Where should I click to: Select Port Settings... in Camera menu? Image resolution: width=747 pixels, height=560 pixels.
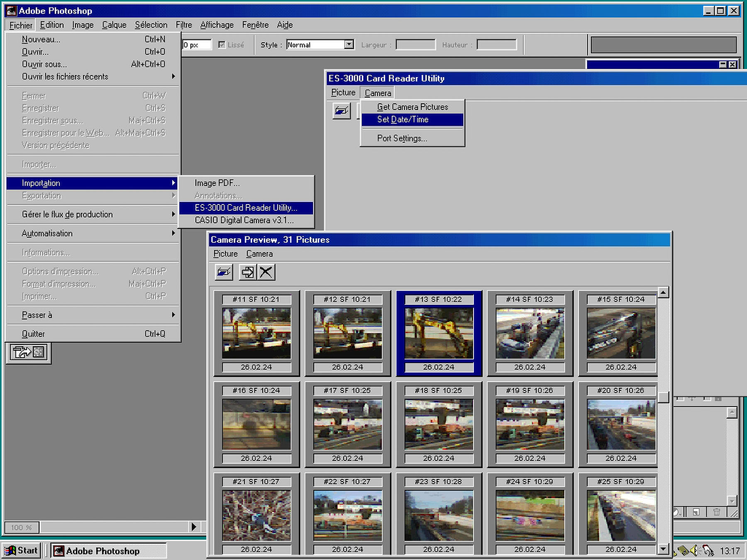pos(413,139)
